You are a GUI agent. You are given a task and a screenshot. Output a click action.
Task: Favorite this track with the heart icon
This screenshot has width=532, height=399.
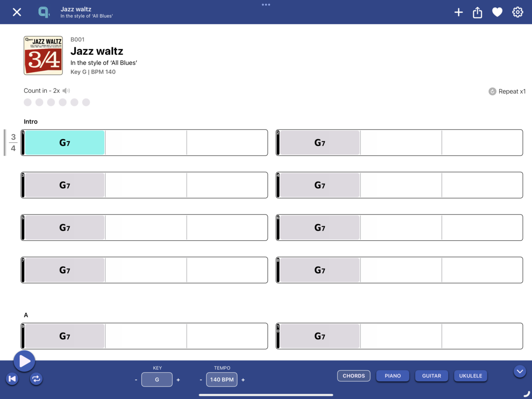pyautogui.click(x=497, y=12)
